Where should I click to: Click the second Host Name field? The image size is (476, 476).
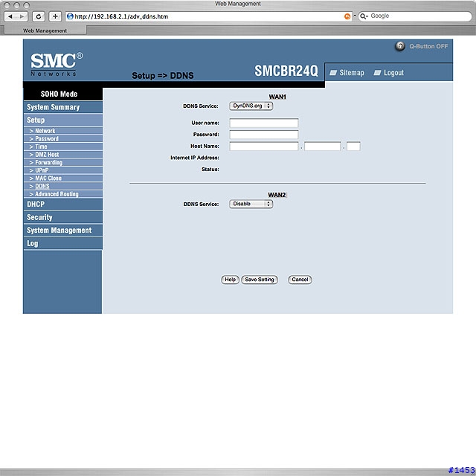click(322, 147)
